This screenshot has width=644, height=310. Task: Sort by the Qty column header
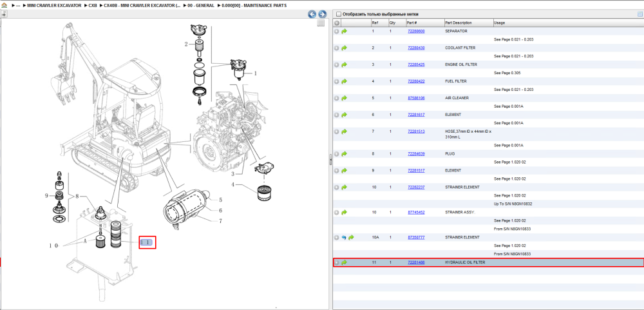tap(397, 23)
